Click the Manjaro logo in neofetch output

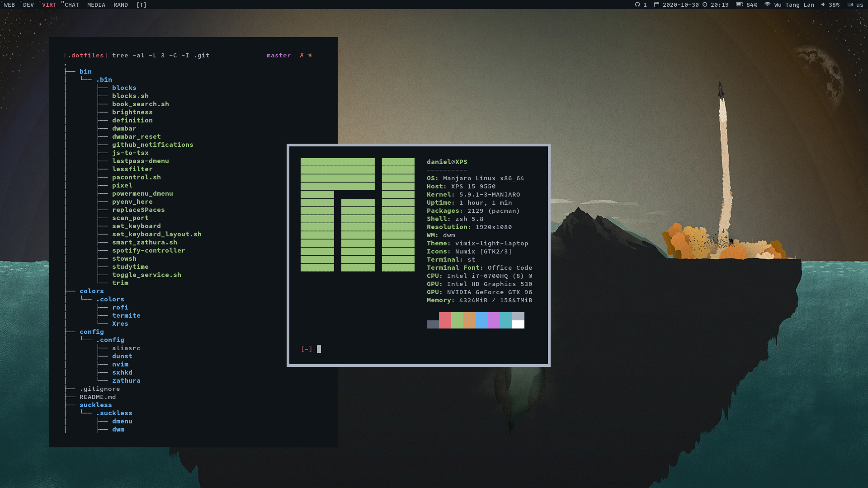pos(357,215)
